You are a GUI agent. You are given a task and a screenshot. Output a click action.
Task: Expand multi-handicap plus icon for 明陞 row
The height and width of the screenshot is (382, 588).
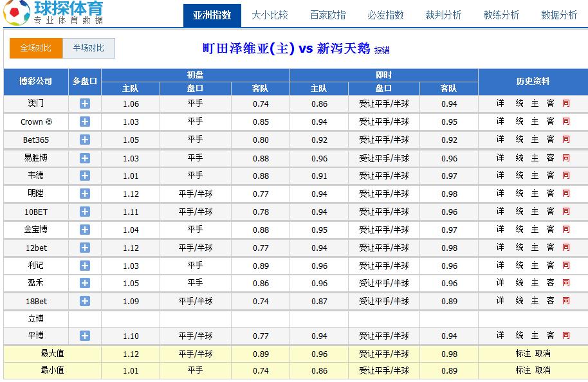[x=85, y=194]
